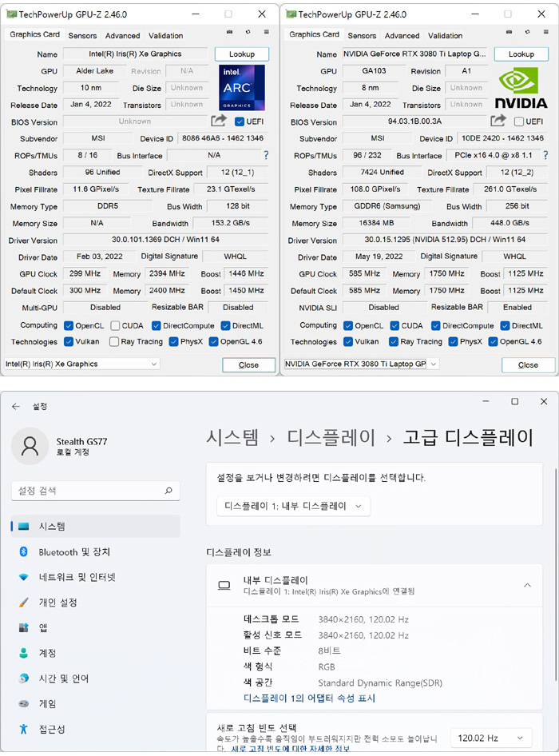Click NVIDIA driver version 30.0.15.1295 field
The width and height of the screenshot is (559, 756).
(445, 240)
